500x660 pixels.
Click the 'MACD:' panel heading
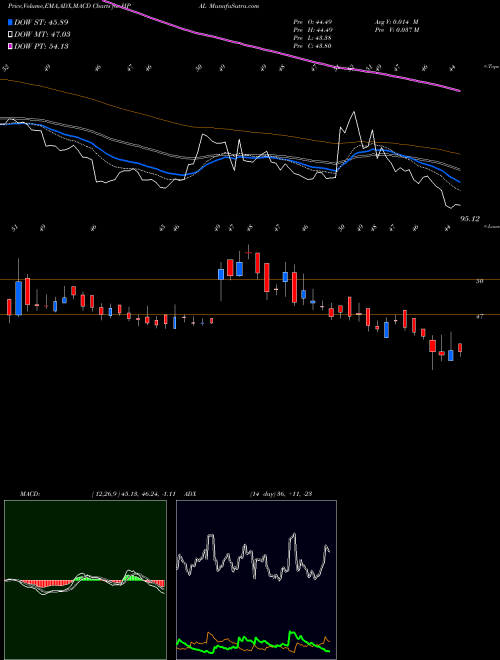click(x=30, y=494)
